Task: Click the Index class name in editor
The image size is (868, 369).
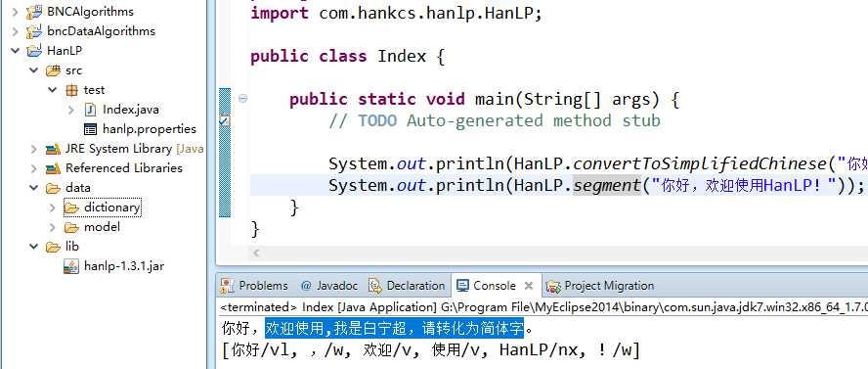Action: [402, 56]
